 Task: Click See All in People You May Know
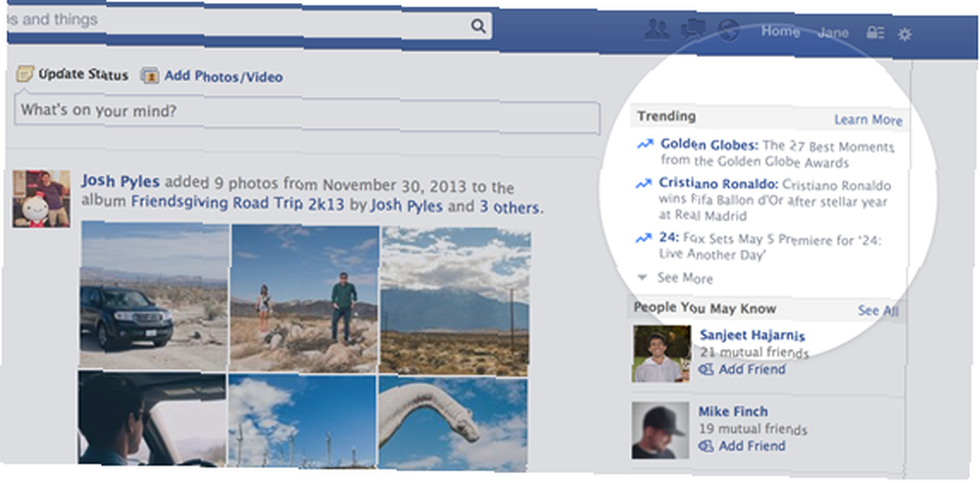(878, 311)
